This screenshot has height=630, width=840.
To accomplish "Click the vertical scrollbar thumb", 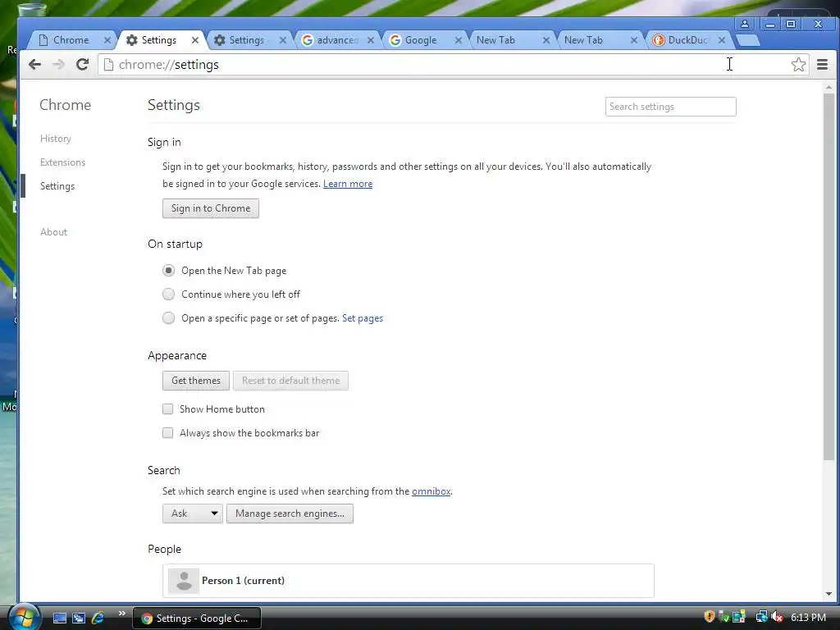I will click(829, 276).
